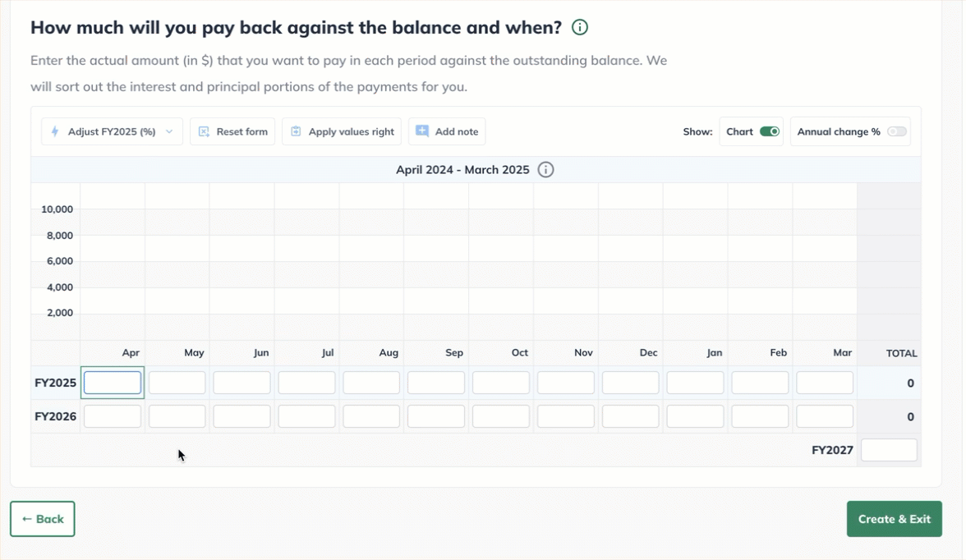The width and height of the screenshot is (966, 560).
Task: Enable the Annual change % switch
Action: (x=897, y=131)
